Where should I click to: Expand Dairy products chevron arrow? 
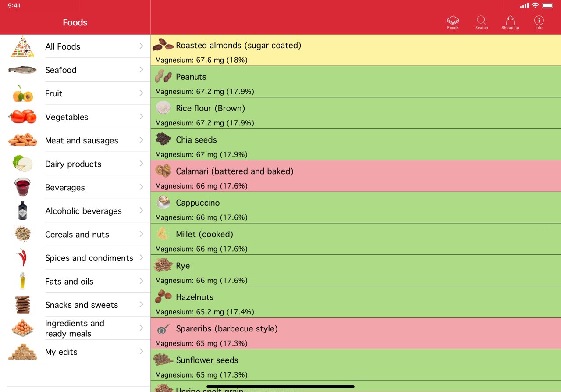pyautogui.click(x=141, y=164)
